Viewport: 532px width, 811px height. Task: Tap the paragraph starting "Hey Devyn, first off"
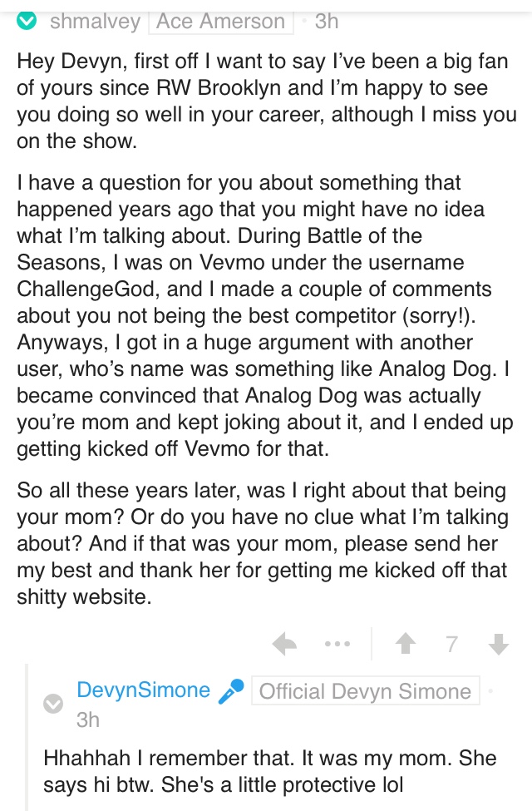coord(267,101)
